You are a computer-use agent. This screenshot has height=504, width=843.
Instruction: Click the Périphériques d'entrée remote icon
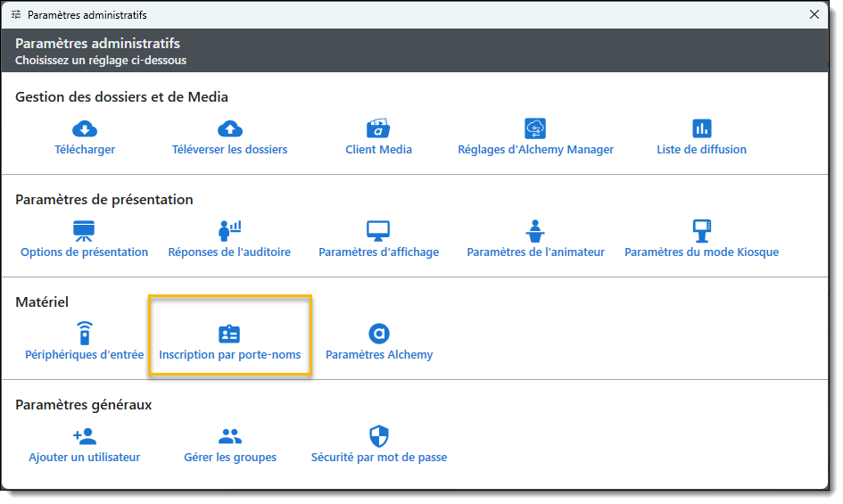coord(84,334)
